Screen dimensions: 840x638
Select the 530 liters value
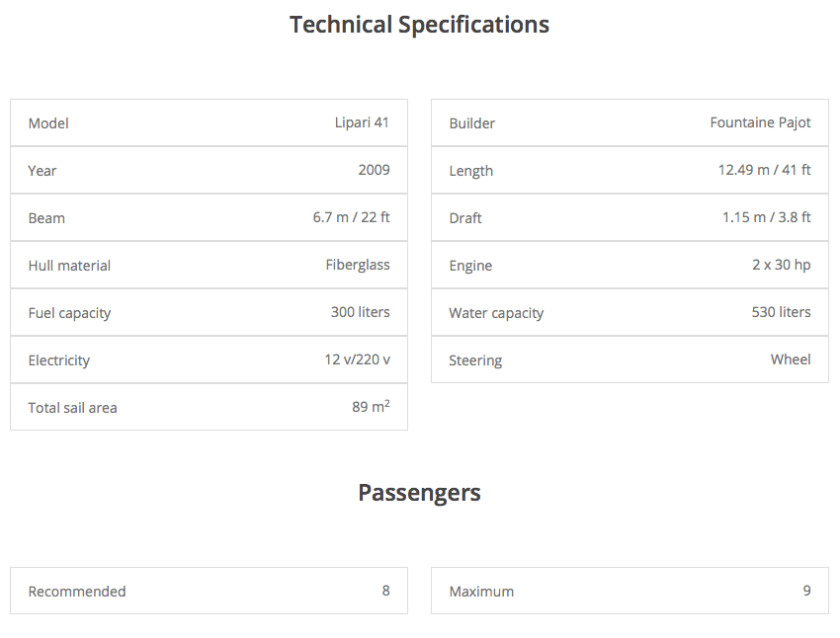tap(781, 312)
